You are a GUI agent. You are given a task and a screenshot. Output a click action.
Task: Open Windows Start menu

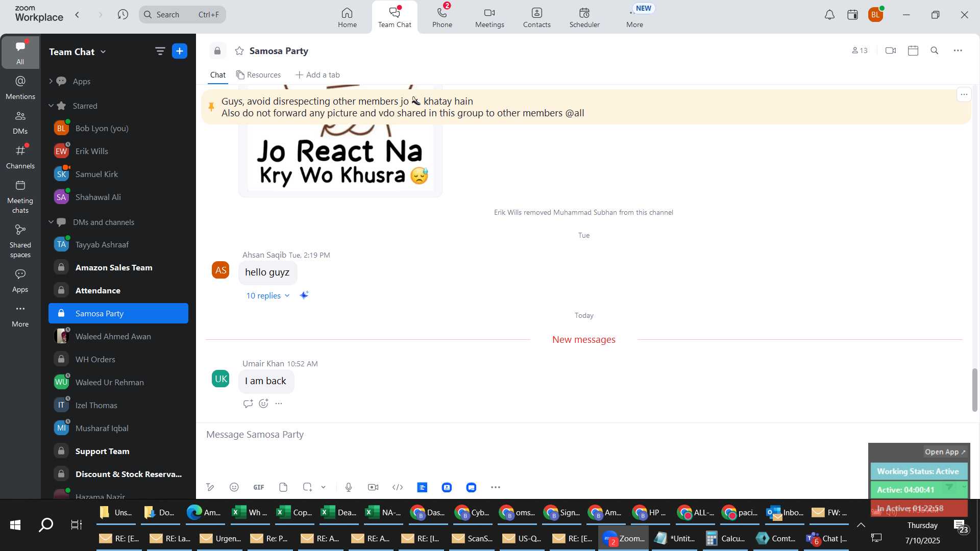coord(15,525)
